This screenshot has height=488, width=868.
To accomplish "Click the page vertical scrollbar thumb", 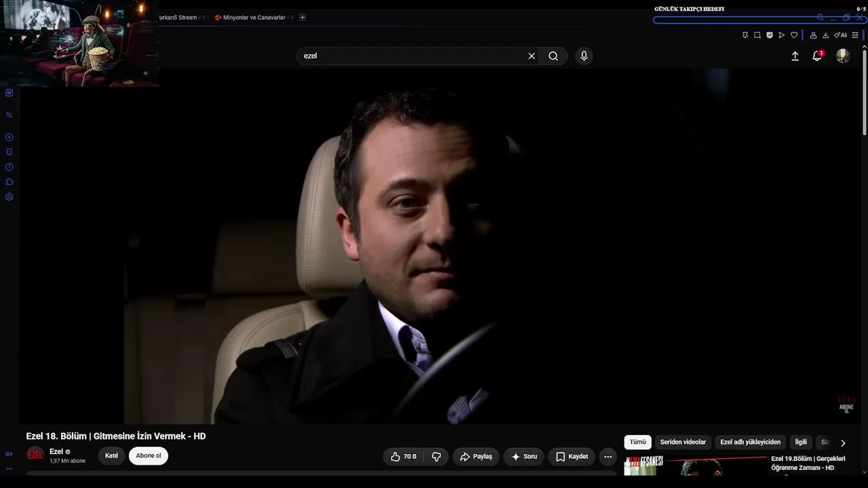I will (x=865, y=93).
